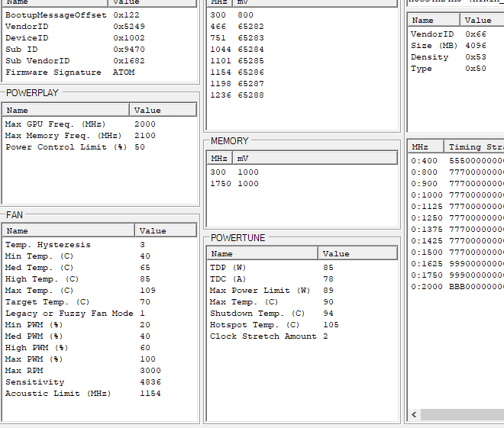Select the Type 0x50 row
This screenshot has width=504, height=428.
click(457, 69)
